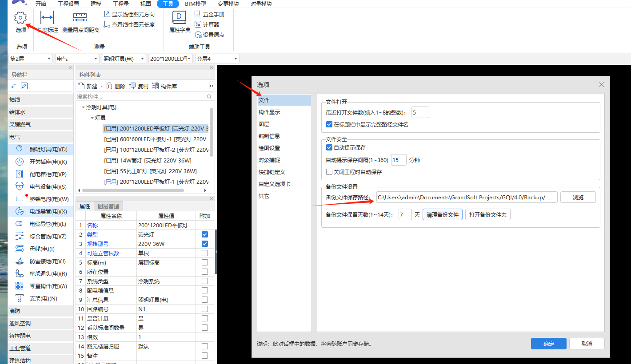Image resolution: width=631 pixels, height=364 pixels.
Task: Uncheck 附加 box for 规格型号 row
Action: tap(205, 244)
